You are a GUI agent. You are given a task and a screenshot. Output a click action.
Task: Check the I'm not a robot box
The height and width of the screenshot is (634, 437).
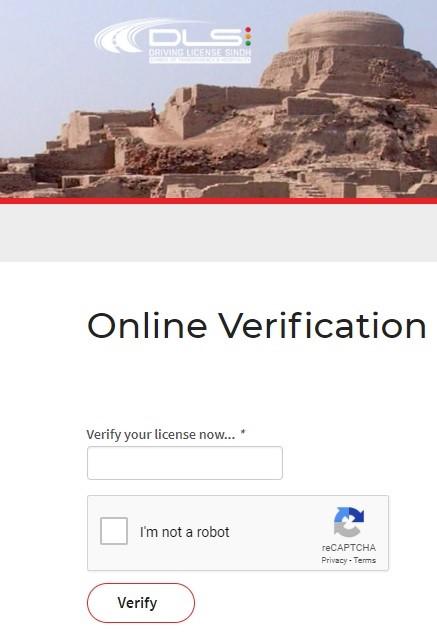[x=114, y=531]
